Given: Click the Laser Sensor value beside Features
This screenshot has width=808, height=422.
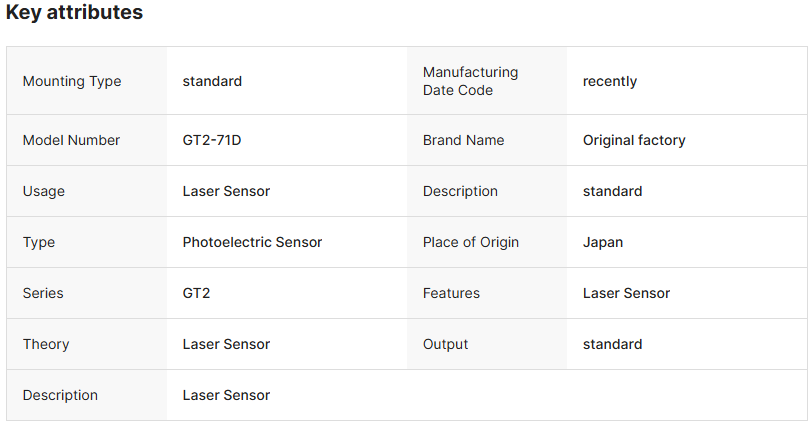Looking at the screenshot, I should [x=626, y=293].
